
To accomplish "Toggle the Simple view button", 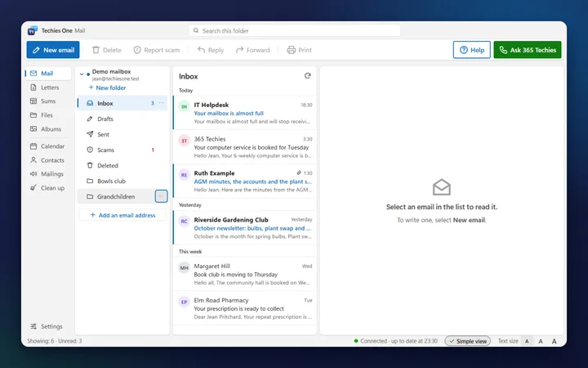I will pyautogui.click(x=468, y=341).
